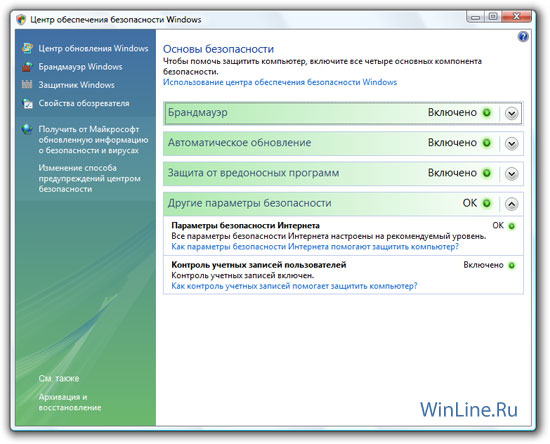Click the Брандмауэр section header bar
This screenshot has width=550, height=444.
click(343, 113)
